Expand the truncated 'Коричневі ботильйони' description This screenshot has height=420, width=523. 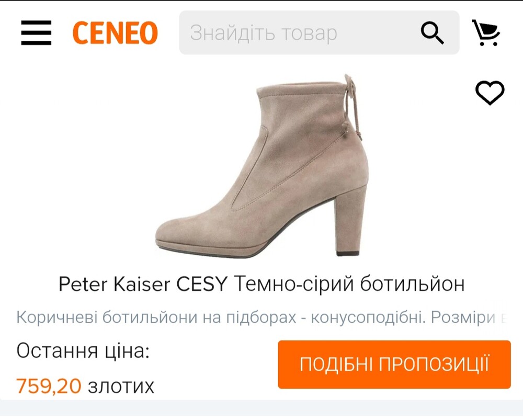pyautogui.click(x=261, y=317)
